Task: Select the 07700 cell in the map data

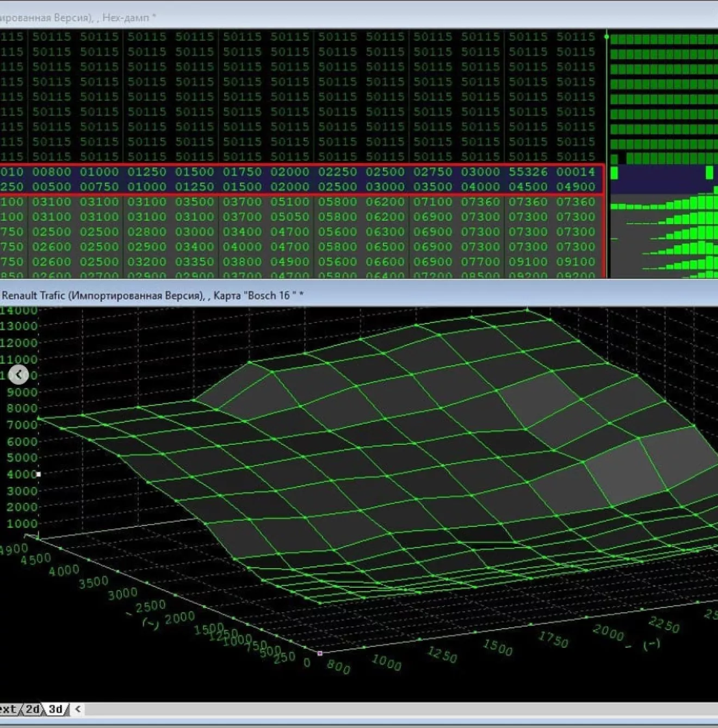Action: pos(480,262)
